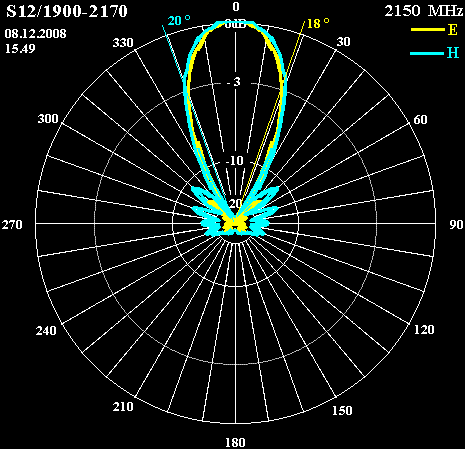Click the 15.49 time text

20,49
